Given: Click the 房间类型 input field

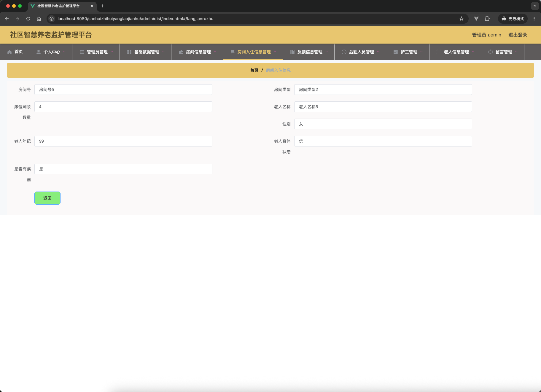Looking at the screenshot, I should coord(383,90).
